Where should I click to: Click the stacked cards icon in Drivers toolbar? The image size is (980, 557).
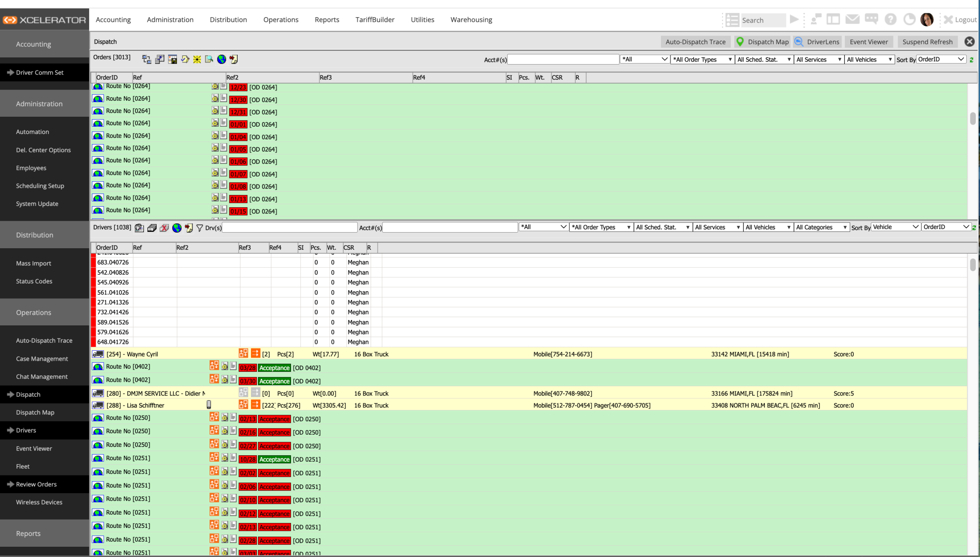pyautogui.click(x=152, y=228)
